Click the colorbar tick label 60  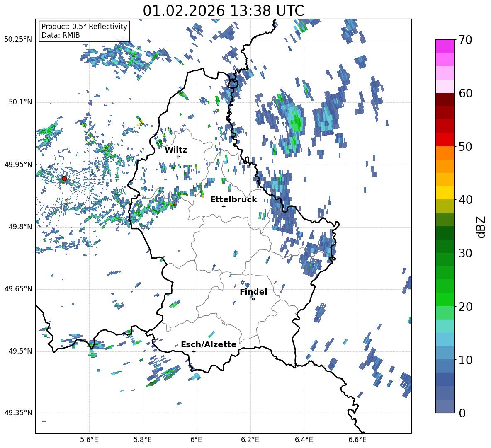coord(465,93)
